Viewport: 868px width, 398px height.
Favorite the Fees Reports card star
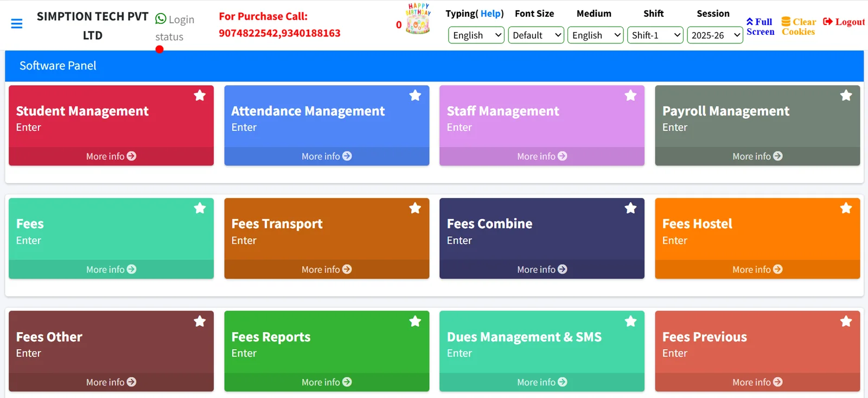[x=415, y=321]
